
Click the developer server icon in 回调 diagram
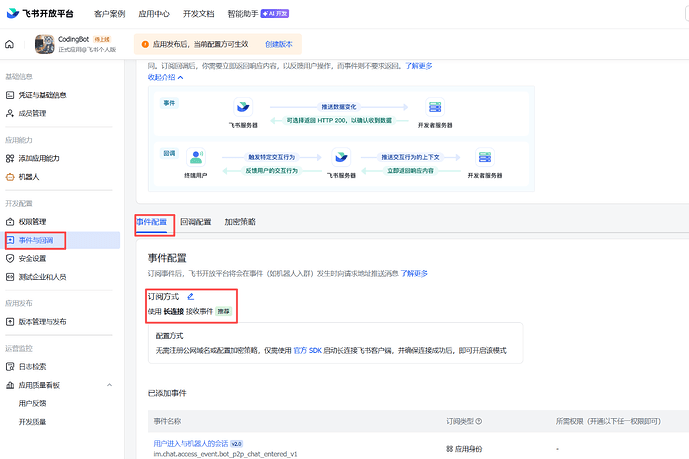[485, 157]
